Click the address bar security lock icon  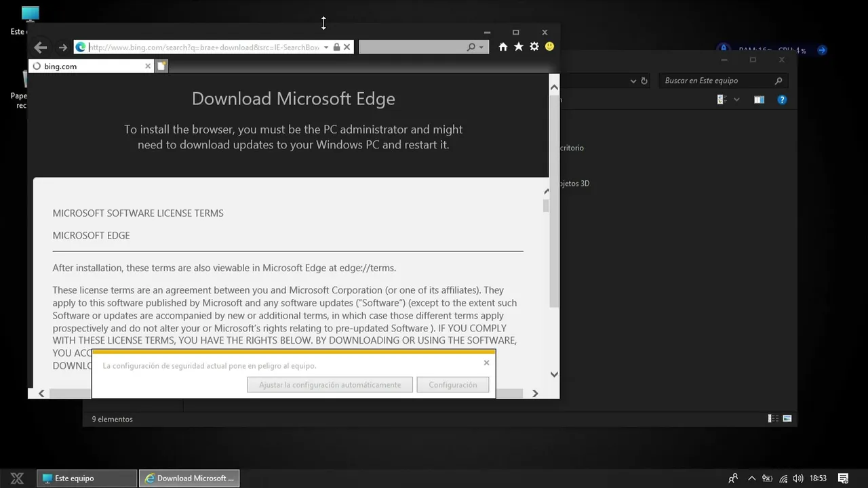coord(336,47)
